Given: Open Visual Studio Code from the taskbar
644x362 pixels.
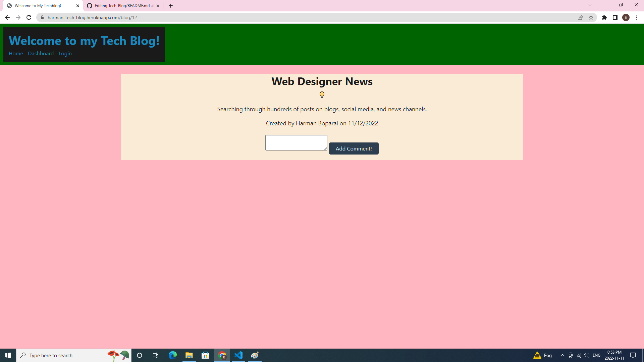Looking at the screenshot, I should pos(238,355).
